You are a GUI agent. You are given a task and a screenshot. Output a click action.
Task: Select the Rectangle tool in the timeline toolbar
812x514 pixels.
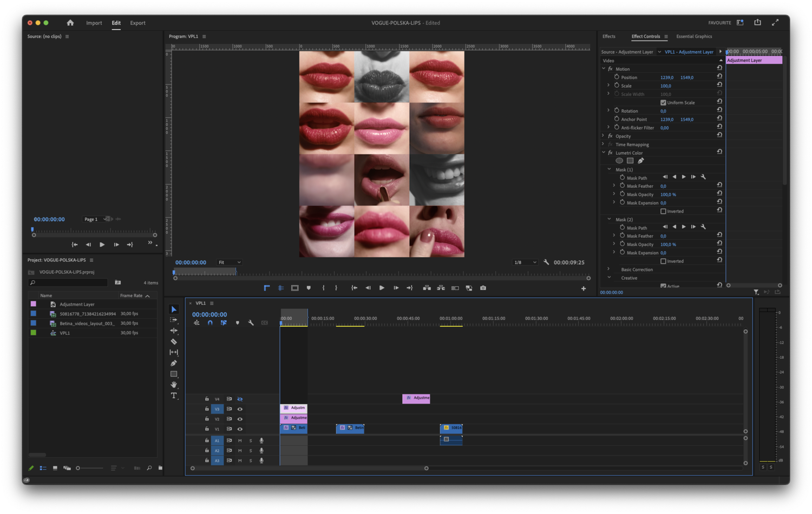[174, 374]
